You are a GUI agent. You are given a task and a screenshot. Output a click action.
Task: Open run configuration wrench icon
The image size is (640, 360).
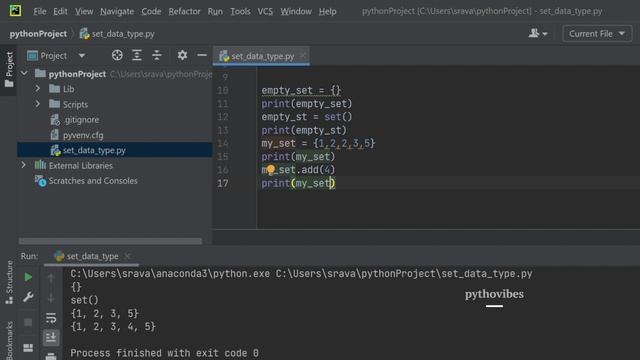pyautogui.click(x=28, y=297)
